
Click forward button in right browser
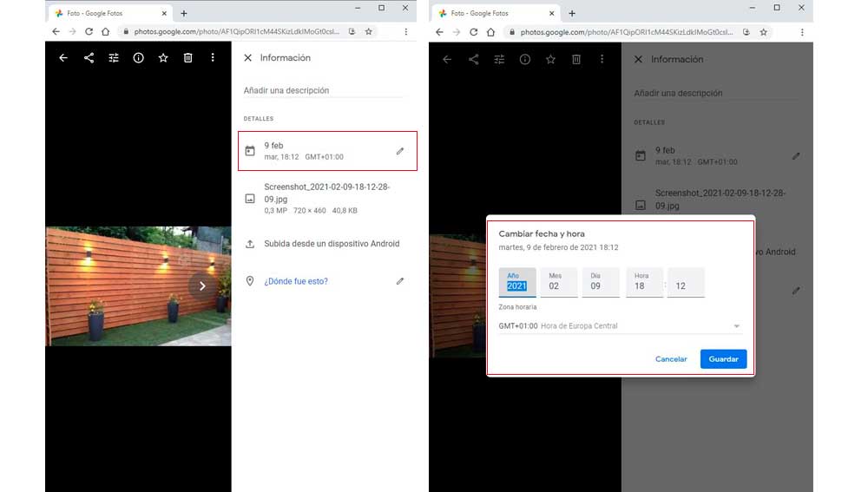coord(457,32)
